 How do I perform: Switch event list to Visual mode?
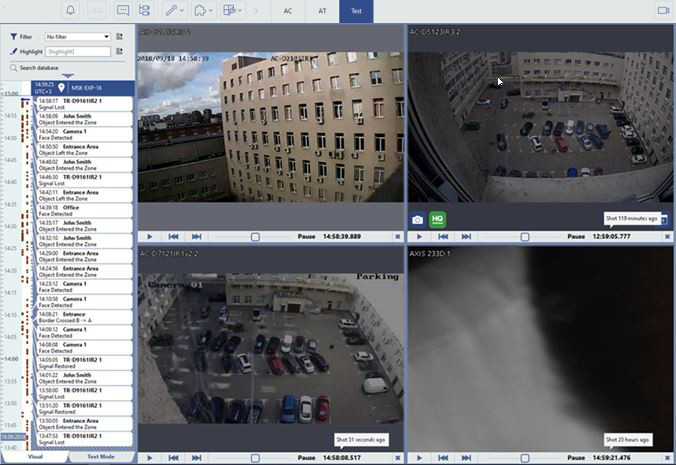[x=35, y=456]
